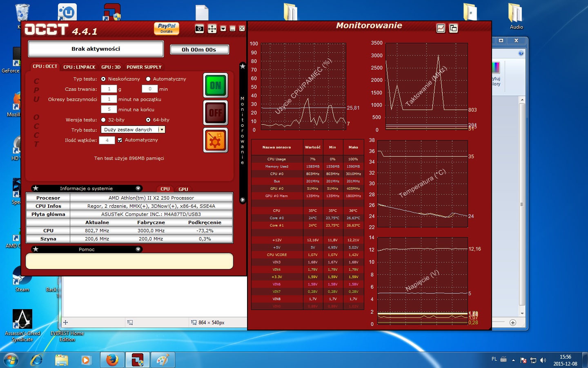Start the test with the green ON button
The height and width of the screenshot is (368, 588).
pyautogui.click(x=216, y=85)
